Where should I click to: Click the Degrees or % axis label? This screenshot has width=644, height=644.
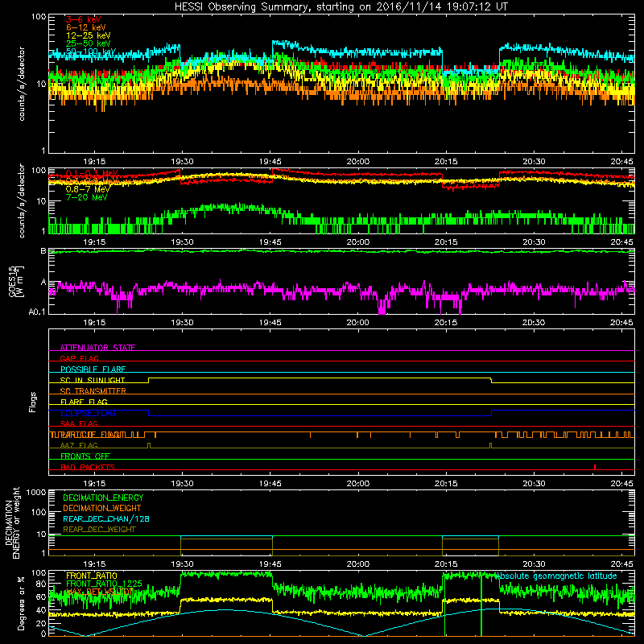point(21,603)
